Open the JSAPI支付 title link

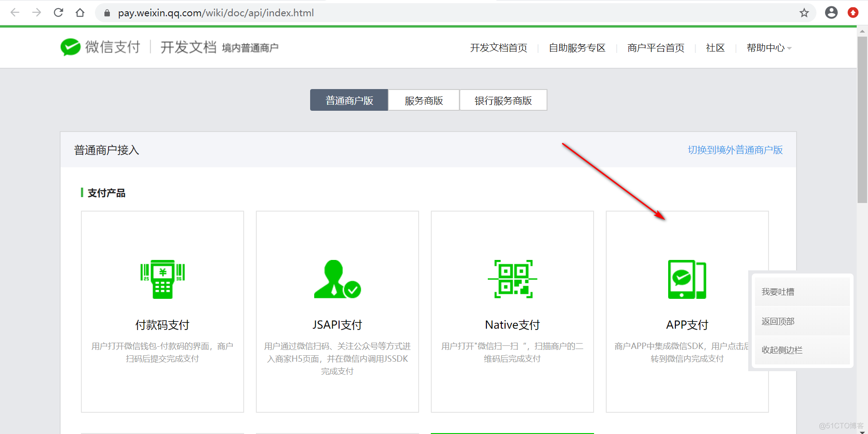(337, 325)
